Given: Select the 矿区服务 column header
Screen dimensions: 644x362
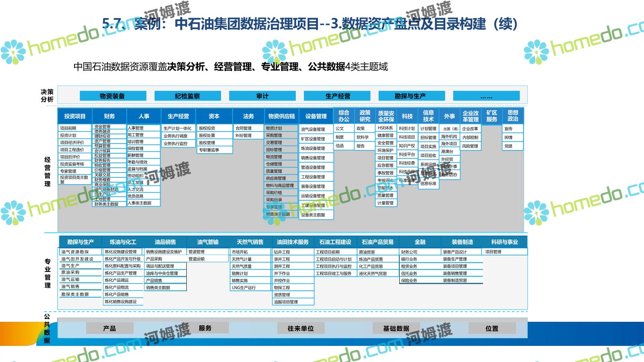Looking at the screenshot, I should pos(492,116).
